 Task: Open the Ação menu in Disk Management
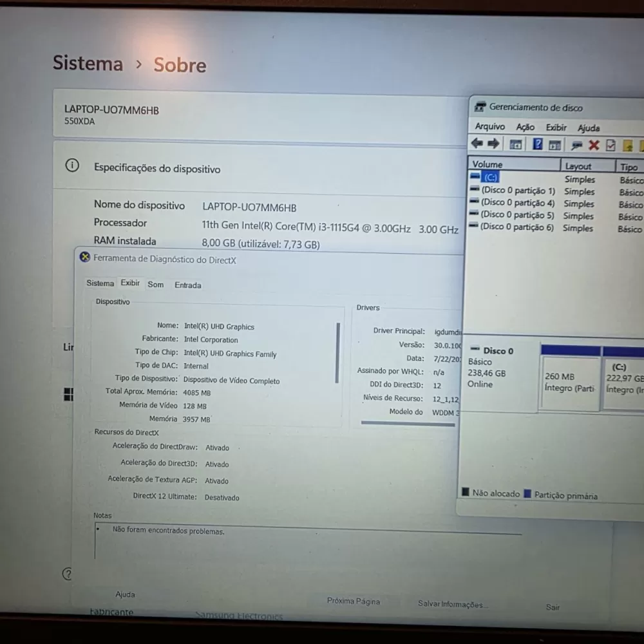tap(525, 128)
